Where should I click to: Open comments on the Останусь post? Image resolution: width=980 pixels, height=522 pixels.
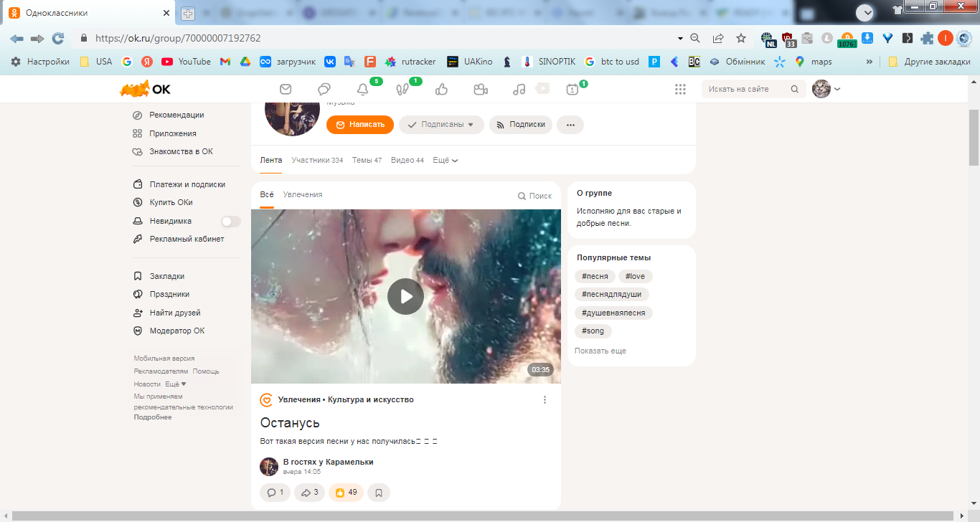275,493
